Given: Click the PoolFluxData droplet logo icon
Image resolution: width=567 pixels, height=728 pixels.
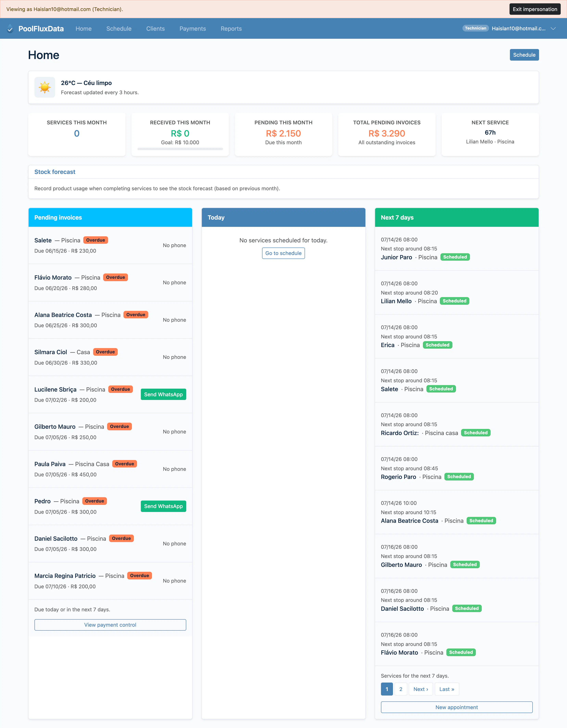Looking at the screenshot, I should [x=10, y=29].
